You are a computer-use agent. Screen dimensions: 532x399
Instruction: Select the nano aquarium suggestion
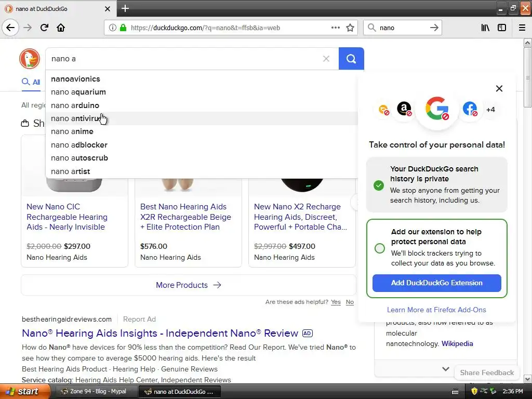click(202, 92)
